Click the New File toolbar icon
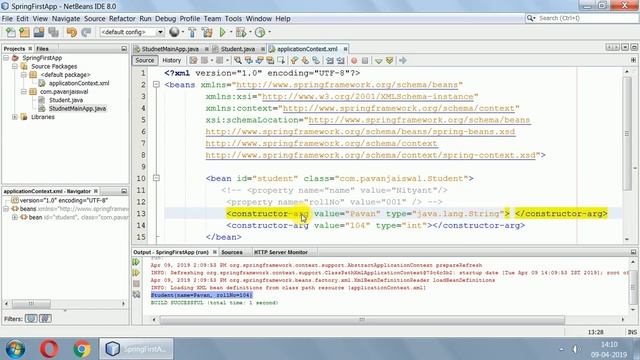The width and height of the screenshot is (640, 360). pos(10,32)
